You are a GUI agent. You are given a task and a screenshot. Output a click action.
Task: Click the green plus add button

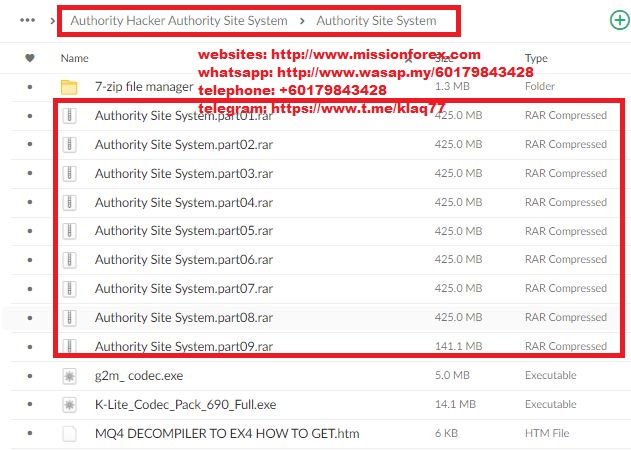tap(620, 20)
